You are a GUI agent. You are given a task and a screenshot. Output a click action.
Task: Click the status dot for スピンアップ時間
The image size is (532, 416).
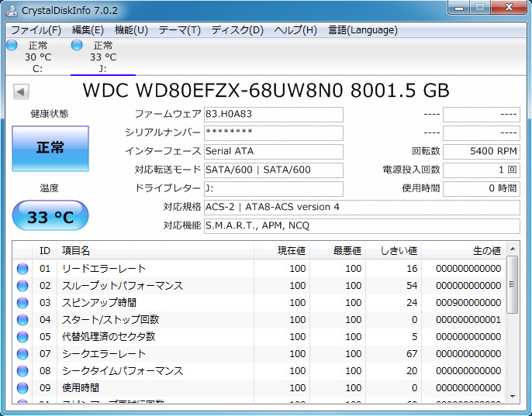[22, 303]
